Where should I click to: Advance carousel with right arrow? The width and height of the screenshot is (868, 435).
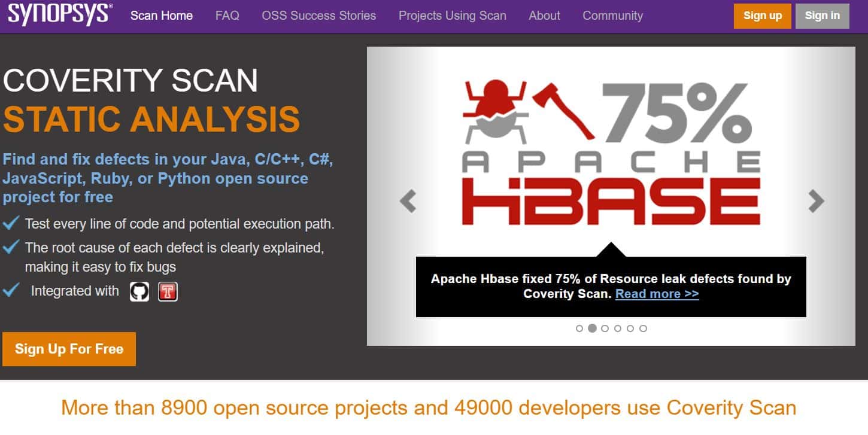tap(815, 201)
